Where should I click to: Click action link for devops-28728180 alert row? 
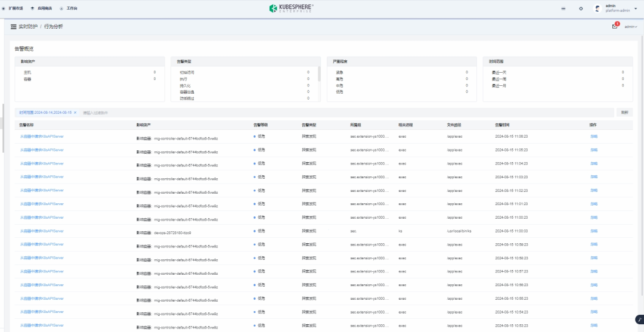(593, 231)
